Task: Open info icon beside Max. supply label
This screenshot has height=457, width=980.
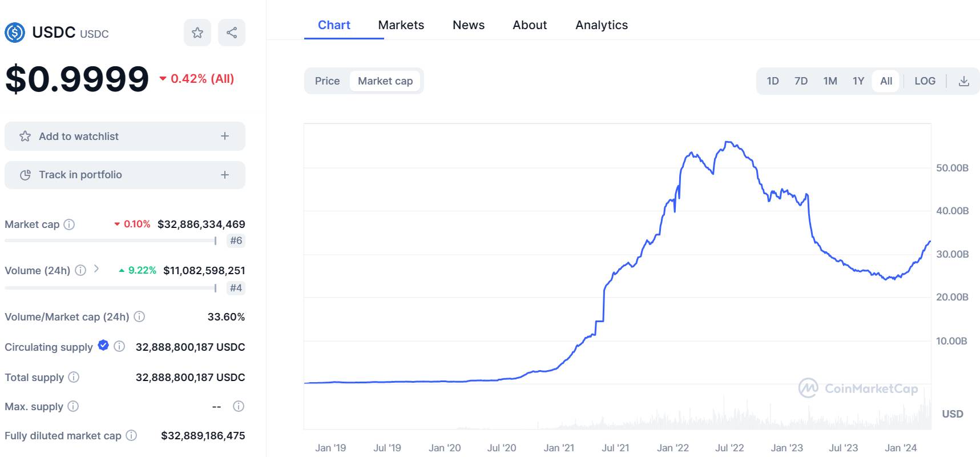Action: (73, 406)
